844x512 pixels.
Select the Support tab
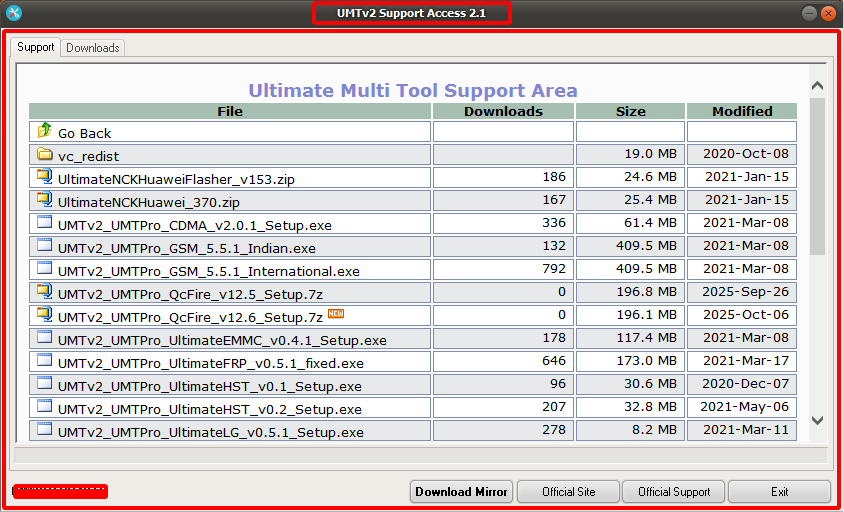pyautogui.click(x=36, y=47)
